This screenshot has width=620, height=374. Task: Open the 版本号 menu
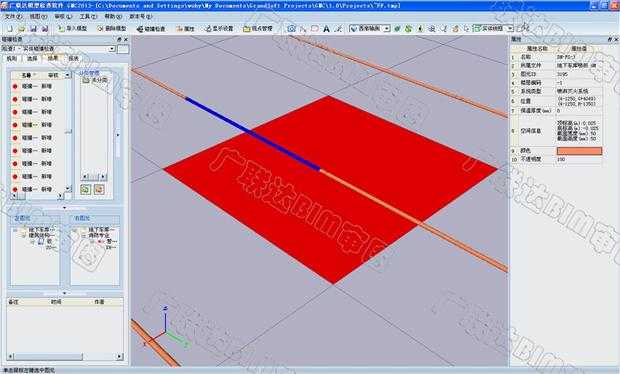pyautogui.click(x=141, y=17)
